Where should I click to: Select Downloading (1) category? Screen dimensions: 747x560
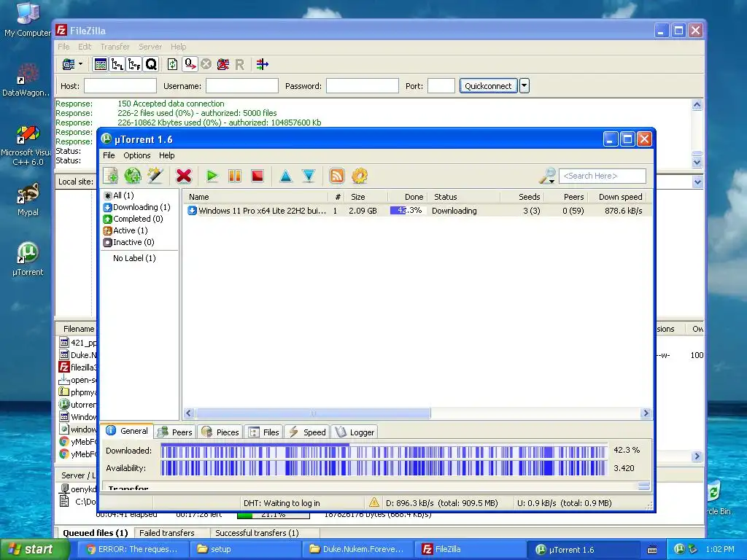(136, 207)
